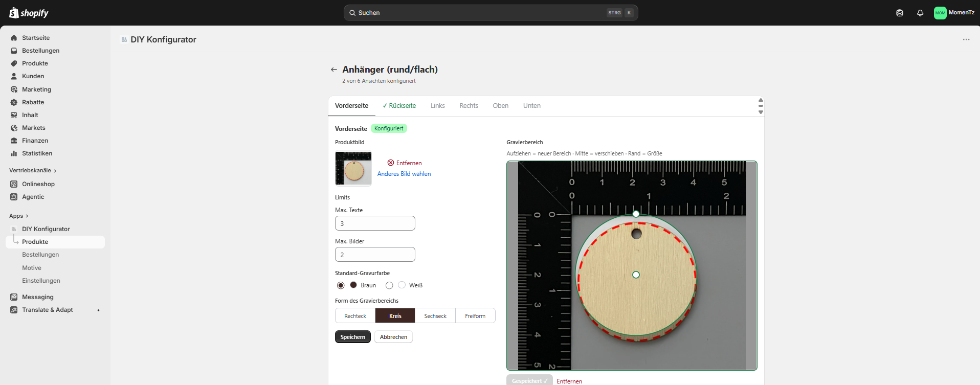
Task: Click the Abbrechen button
Action: 393,337
